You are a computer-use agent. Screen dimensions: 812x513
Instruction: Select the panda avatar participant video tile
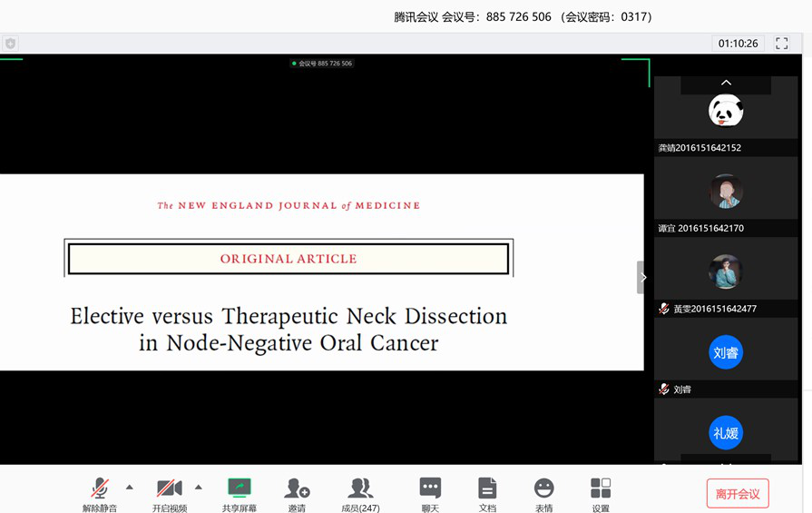(726, 112)
